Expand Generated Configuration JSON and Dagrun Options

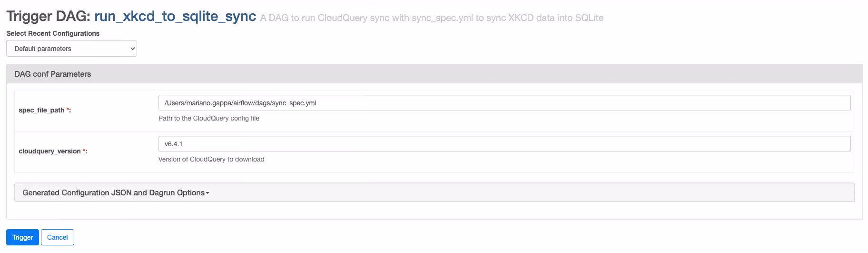pos(434,192)
